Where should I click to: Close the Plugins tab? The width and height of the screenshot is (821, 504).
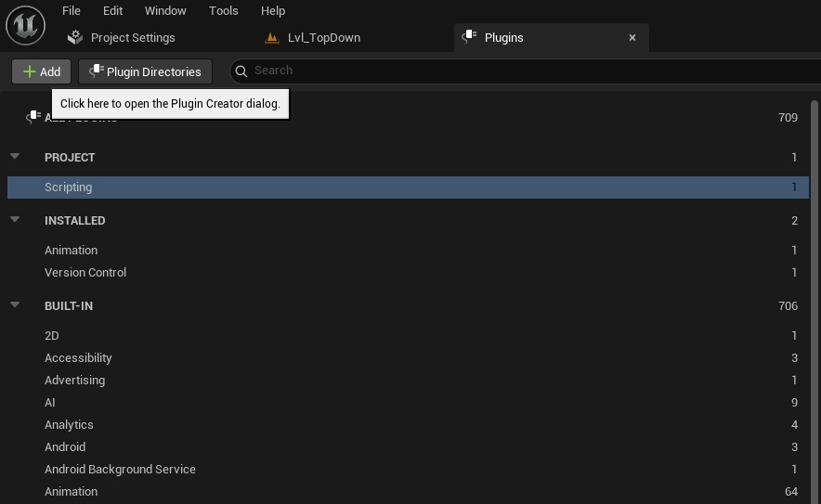(x=632, y=38)
